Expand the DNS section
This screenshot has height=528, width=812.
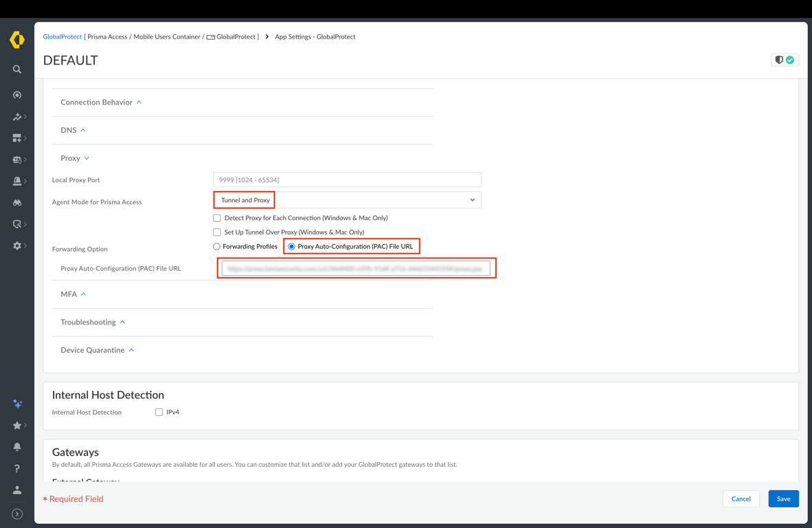pos(73,130)
